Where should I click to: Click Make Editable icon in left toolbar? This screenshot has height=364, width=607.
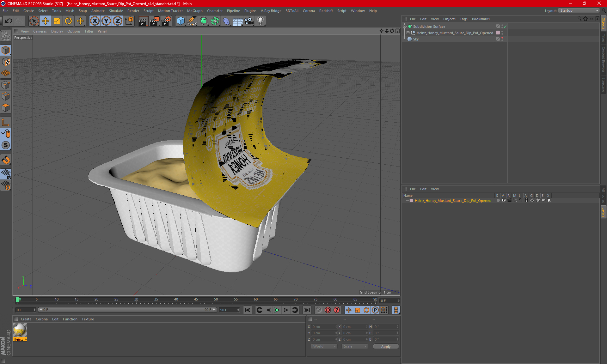point(6,36)
